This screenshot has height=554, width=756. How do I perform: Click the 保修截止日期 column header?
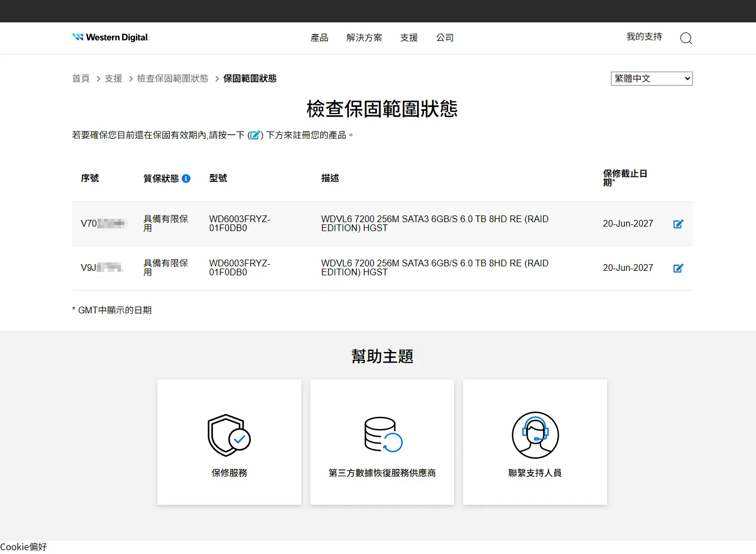pyautogui.click(x=625, y=178)
